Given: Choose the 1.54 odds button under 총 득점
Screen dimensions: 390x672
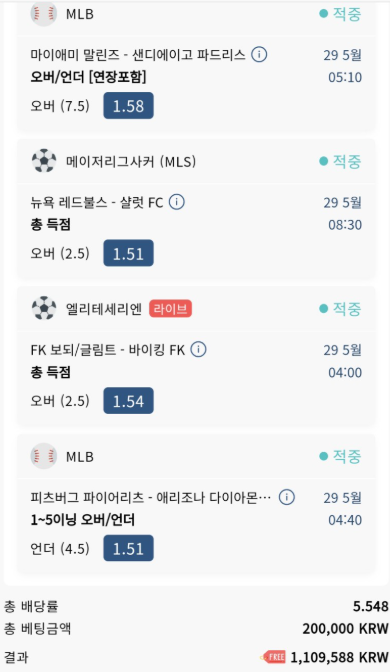Looking at the screenshot, I should pos(128,401).
